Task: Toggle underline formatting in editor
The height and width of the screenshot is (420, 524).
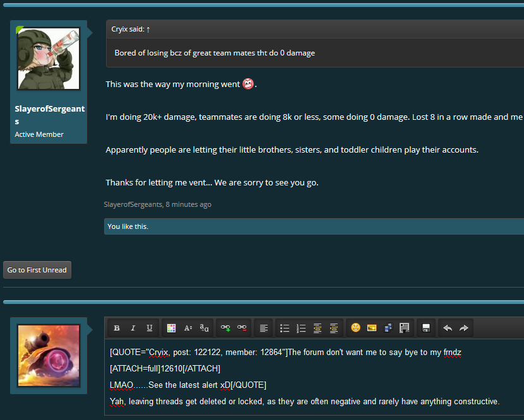Action: pyautogui.click(x=150, y=328)
